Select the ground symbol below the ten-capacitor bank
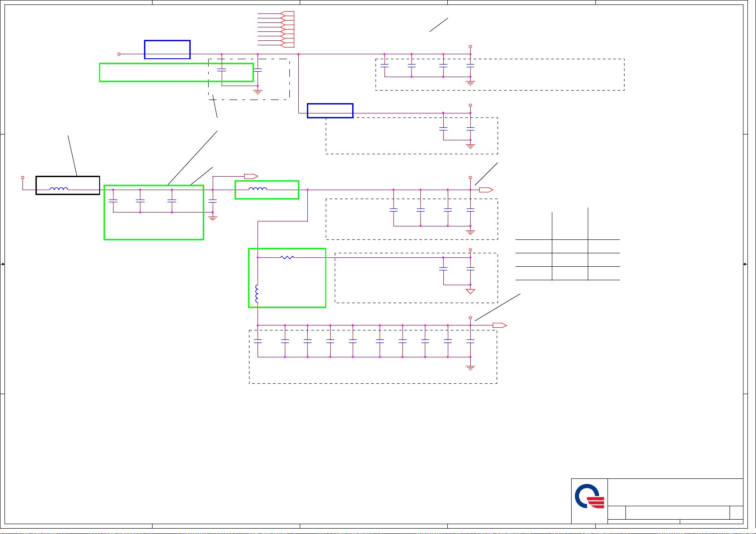The image size is (756, 534). pyautogui.click(x=470, y=368)
